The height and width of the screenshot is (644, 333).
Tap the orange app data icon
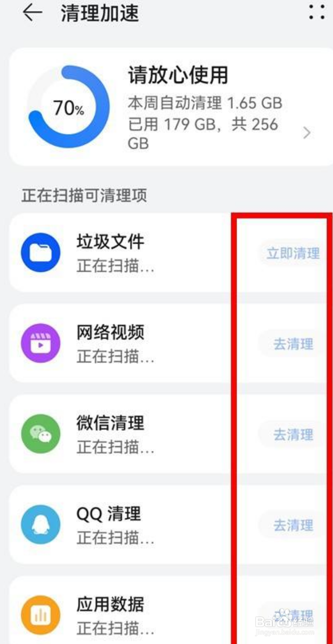(x=41, y=615)
